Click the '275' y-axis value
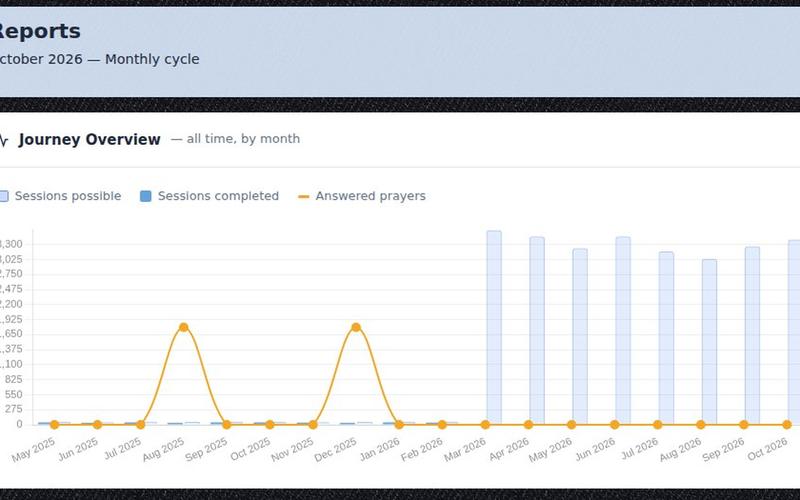This screenshot has width=800, height=500. (x=13, y=409)
